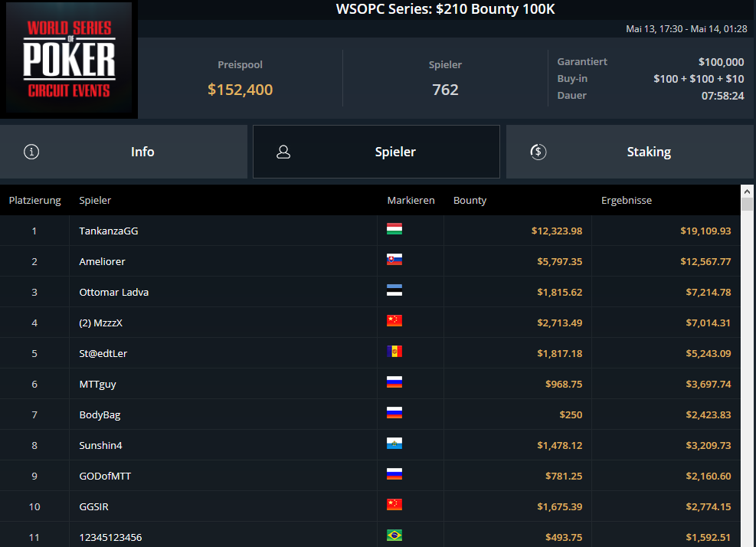Click the San Marino flag beside Sunshin4

(x=394, y=444)
